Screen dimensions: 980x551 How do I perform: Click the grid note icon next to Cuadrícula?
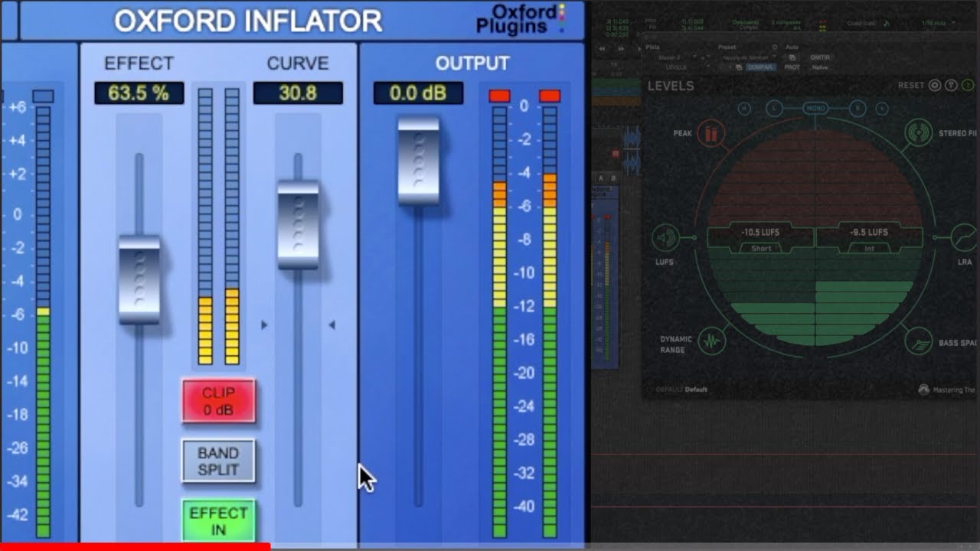(886, 23)
